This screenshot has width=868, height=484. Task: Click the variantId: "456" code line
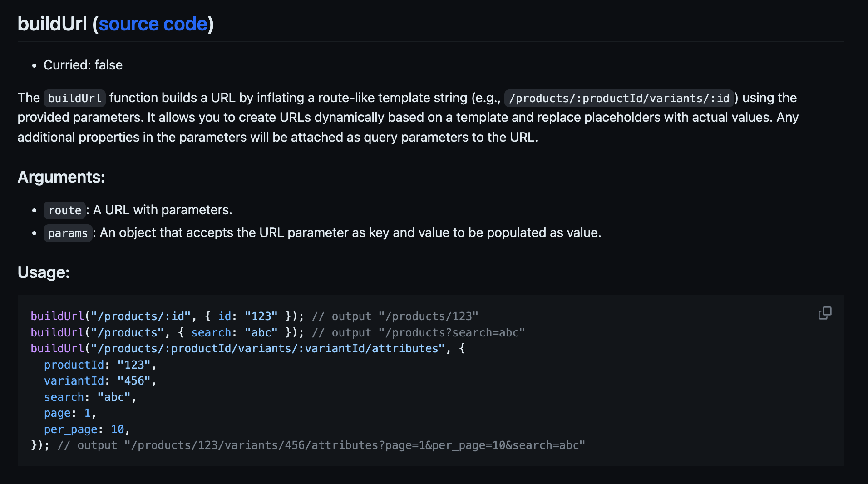pyautogui.click(x=100, y=380)
